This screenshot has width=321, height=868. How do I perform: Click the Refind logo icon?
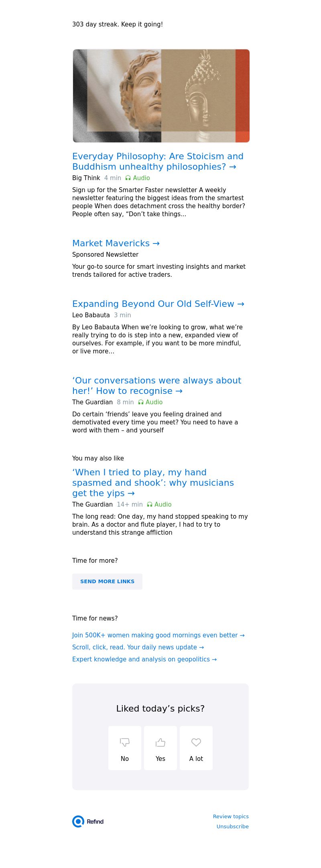coord(78,821)
